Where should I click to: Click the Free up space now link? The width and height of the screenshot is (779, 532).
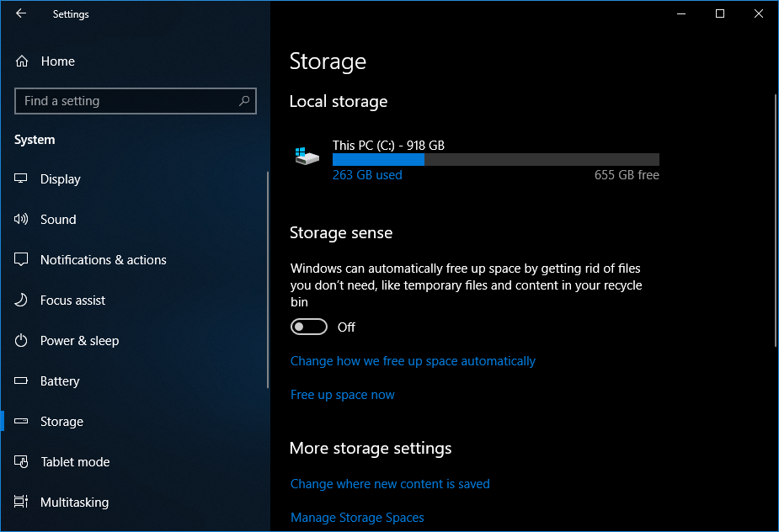click(342, 395)
